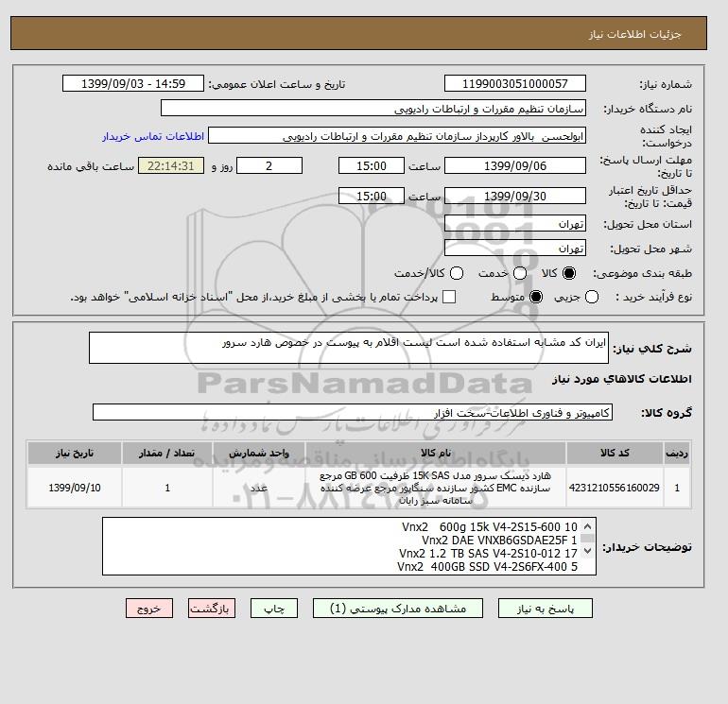Click the unit cell عدد

pyautogui.click(x=259, y=488)
